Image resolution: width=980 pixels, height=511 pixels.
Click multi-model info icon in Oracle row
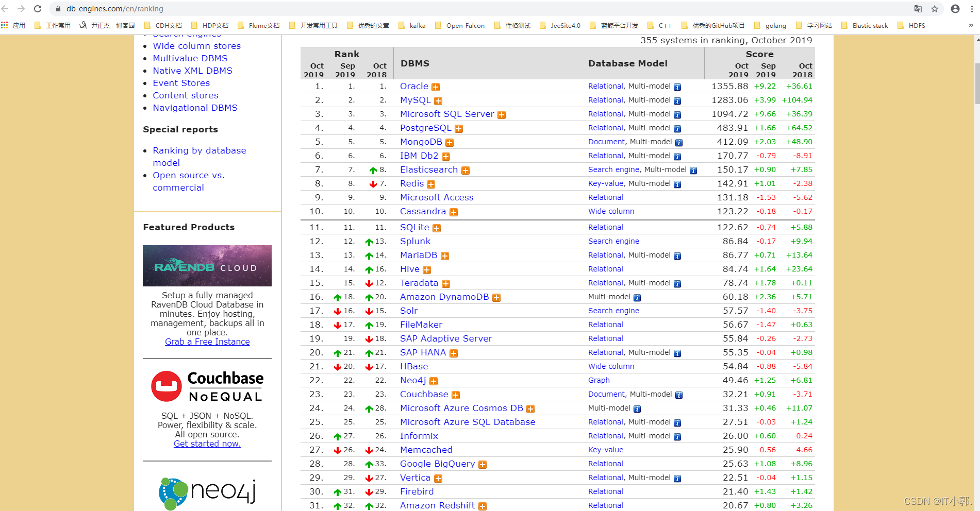677,87
